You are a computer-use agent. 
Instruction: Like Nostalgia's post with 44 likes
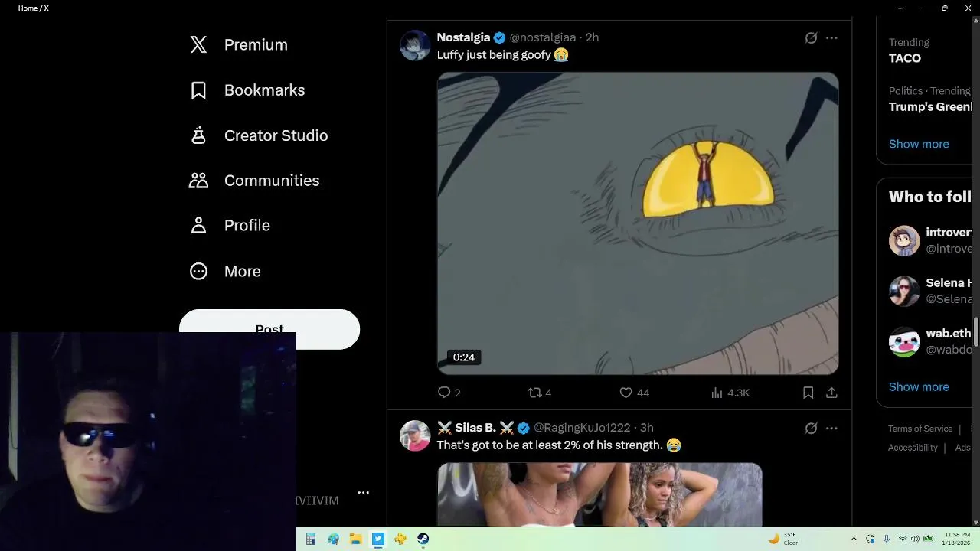click(x=634, y=393)
